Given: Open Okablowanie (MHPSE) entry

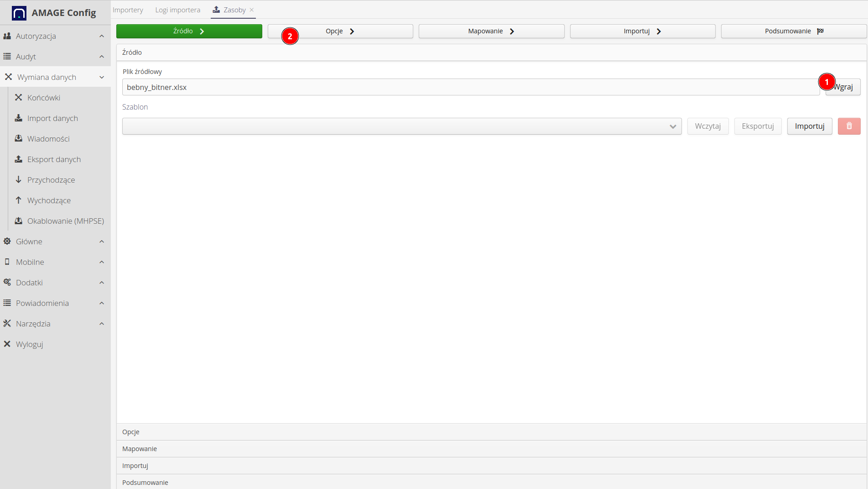Looking at the screenshot, I should pos(66,221).
